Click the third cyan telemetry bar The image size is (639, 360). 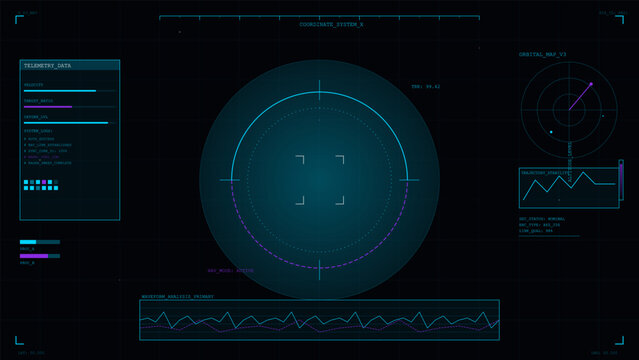66,123
